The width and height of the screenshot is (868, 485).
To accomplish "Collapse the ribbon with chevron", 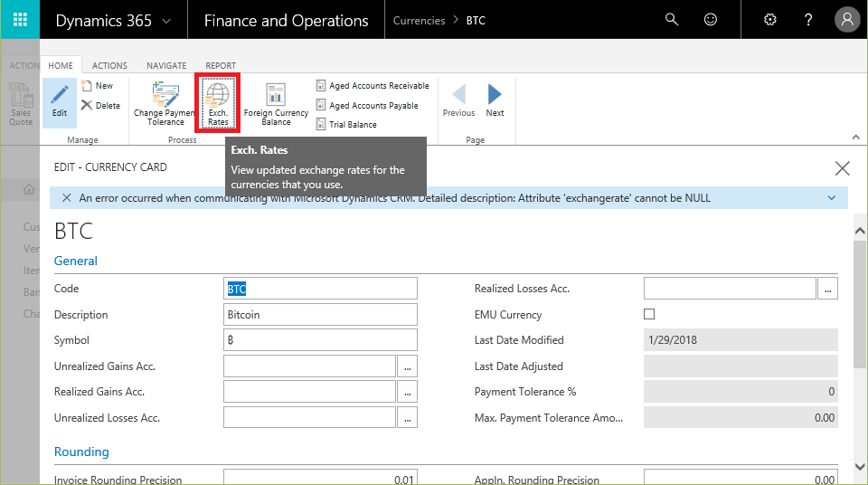I will 856,137.
